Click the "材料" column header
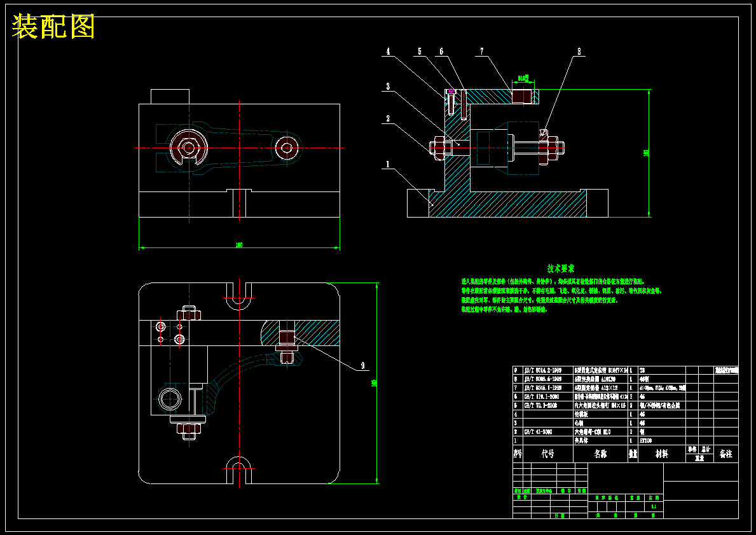 pyautogui.click(x=661, y=454)
